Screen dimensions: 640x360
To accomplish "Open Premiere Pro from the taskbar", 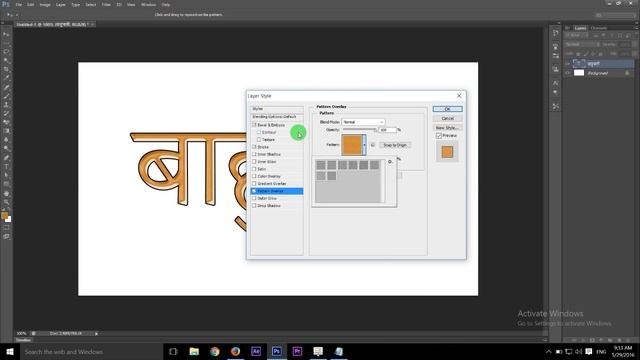I will 297,351.
